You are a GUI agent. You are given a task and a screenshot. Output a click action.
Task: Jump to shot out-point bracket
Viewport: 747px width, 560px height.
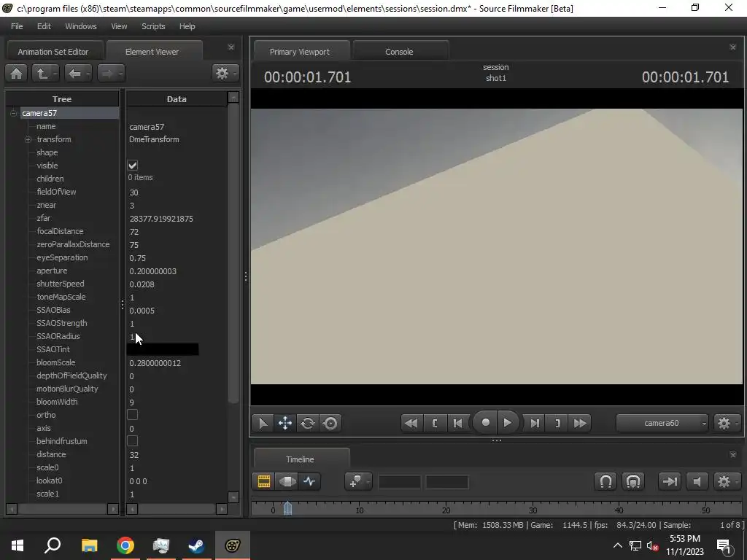tap(557, 423)
